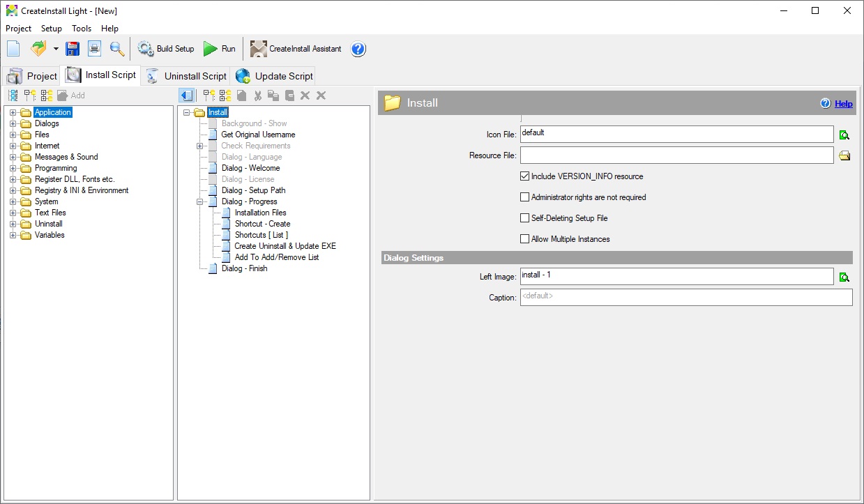
Task: Enable Administrator rights are not required
Action: (525, 197)
